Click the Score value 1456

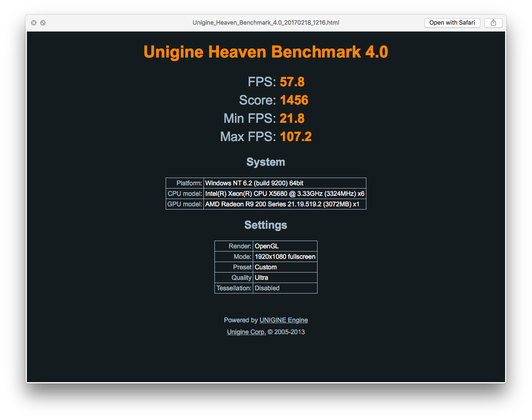point(294,100)
